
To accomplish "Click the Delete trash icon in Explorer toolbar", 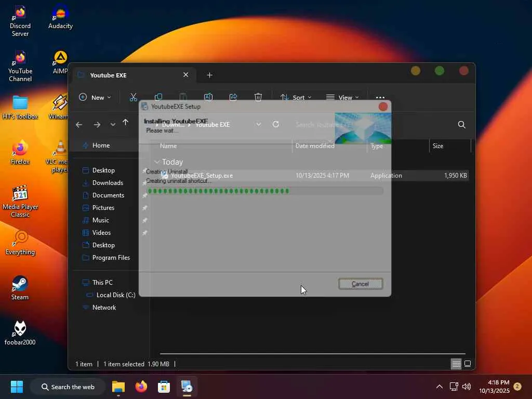I will pyautogui.click(x=258, y=97).
